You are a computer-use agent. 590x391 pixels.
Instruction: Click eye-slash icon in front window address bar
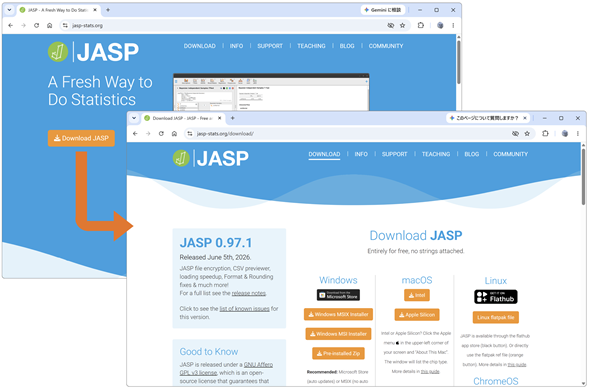pyautogui.click(x=515, y=134)
